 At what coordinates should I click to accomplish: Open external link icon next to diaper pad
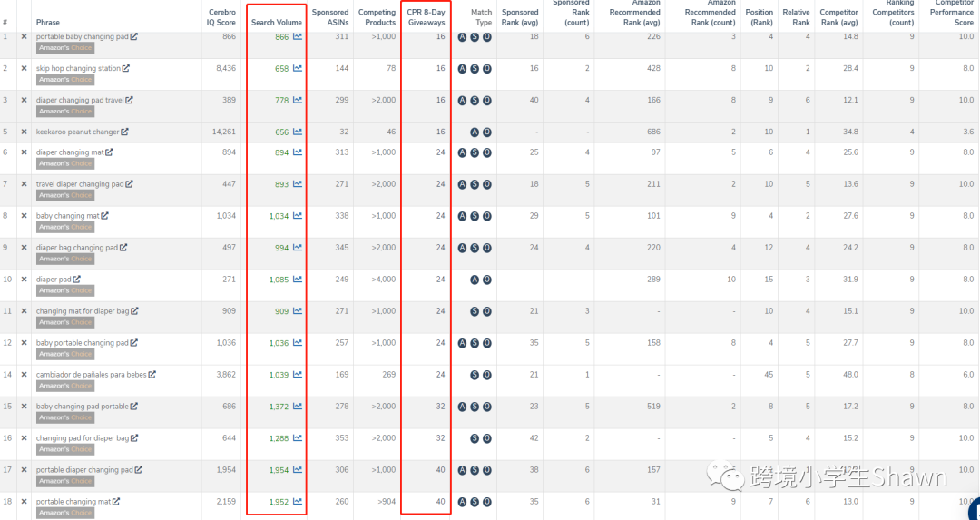click(x=77, y=280)
